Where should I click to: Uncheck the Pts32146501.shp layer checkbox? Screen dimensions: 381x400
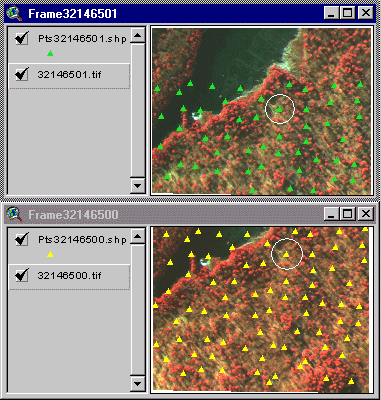[22, 39]
